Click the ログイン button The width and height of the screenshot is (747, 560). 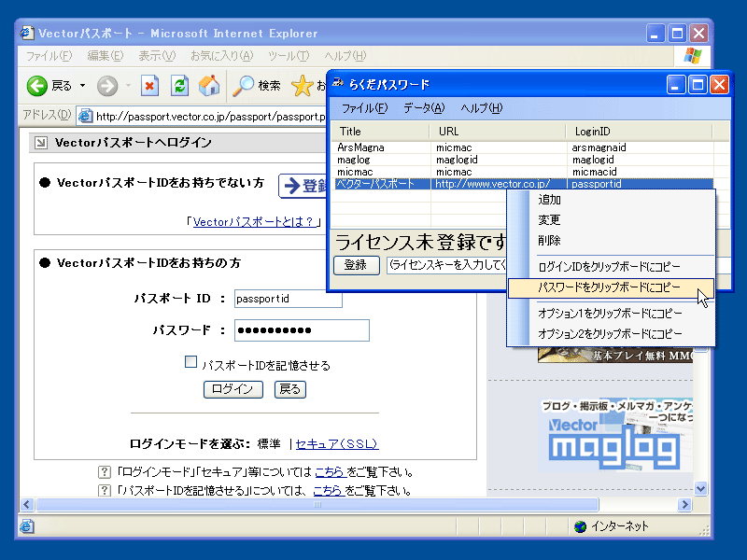(x=233, y=389)
